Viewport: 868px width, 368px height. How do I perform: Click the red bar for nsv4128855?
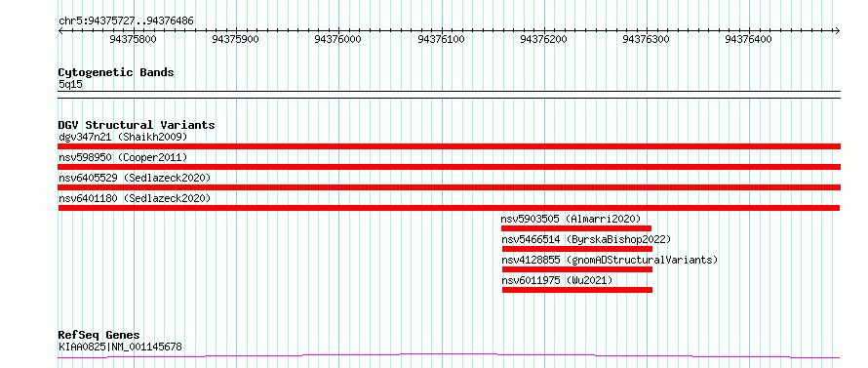pyautogui.click(x=577, y=269)
